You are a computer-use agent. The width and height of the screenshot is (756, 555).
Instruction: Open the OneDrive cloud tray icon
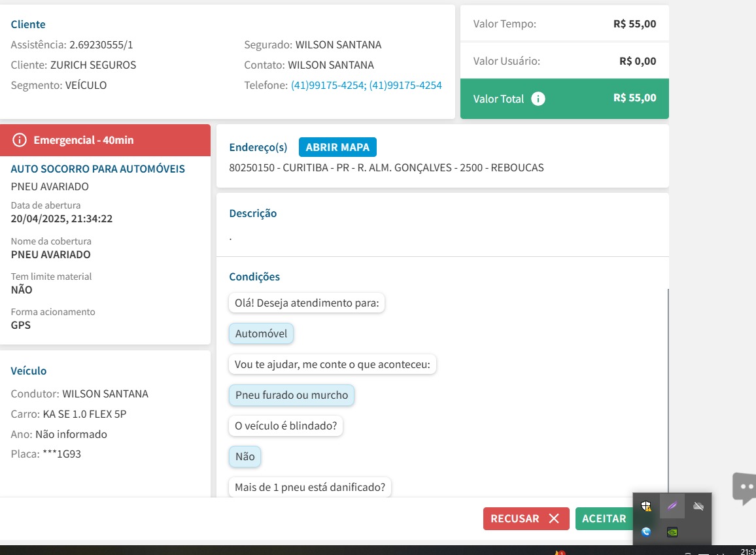tap(698, 506)
